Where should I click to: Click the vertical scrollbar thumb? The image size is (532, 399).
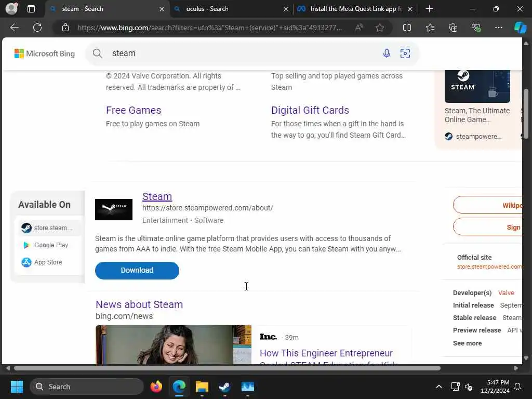coord(526,114)
